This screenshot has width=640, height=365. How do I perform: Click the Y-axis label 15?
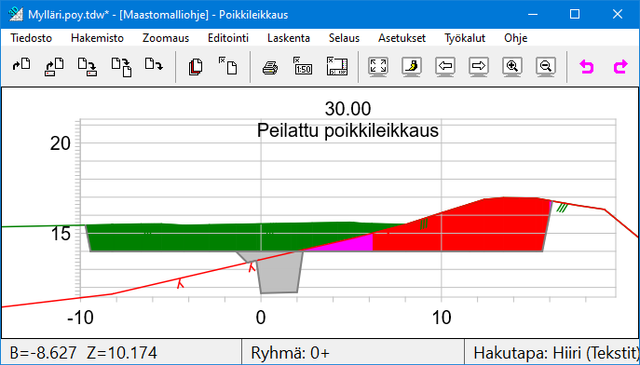pyautogui.click(x=60, y=234)
